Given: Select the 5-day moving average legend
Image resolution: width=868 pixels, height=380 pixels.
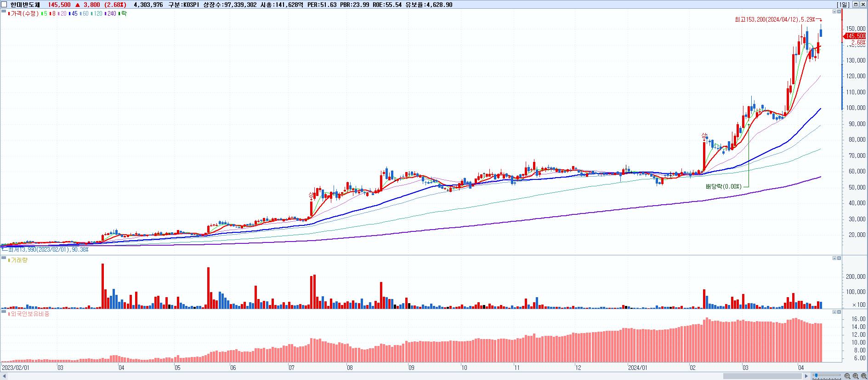Looking at the screenshot, I should pyautogui.click(x=45, y=14).
